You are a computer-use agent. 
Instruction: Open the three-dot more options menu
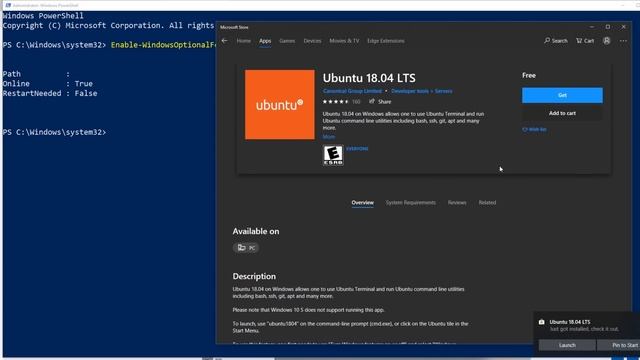tap(623, 41)
